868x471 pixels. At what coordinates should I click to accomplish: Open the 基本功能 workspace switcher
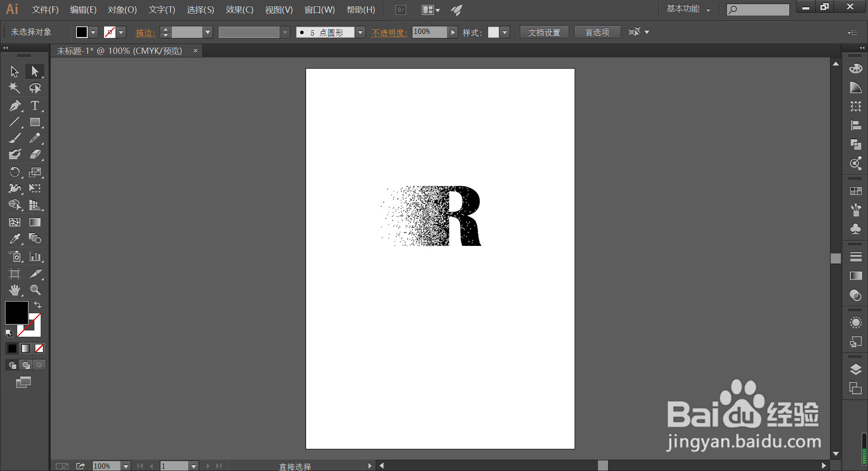(688, 9)
